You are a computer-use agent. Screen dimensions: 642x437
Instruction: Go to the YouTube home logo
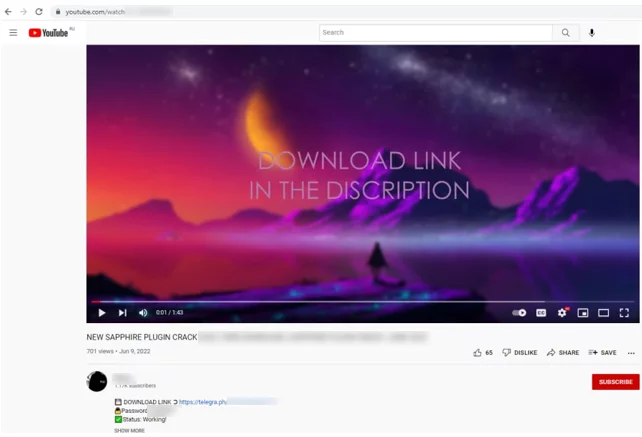point(48,33)
